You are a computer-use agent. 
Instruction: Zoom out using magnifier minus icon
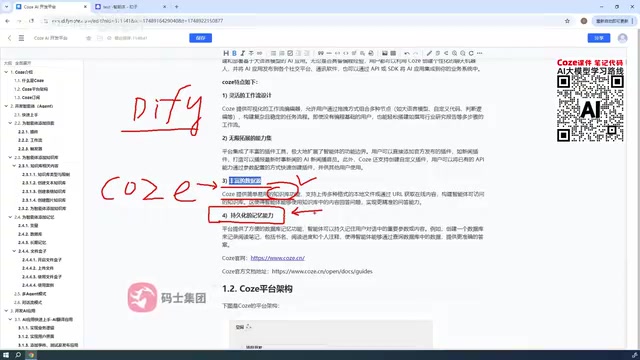pos(463,53)
